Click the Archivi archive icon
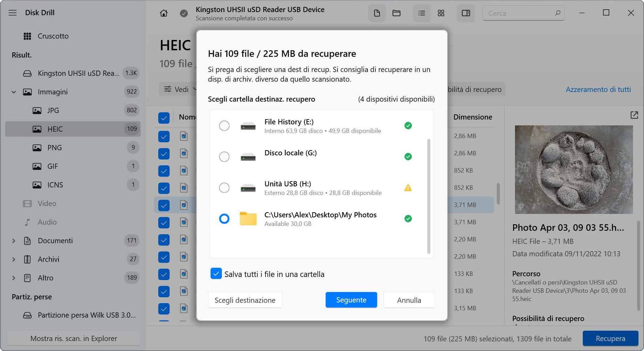 pyautogui.click(x=27, y=259)
